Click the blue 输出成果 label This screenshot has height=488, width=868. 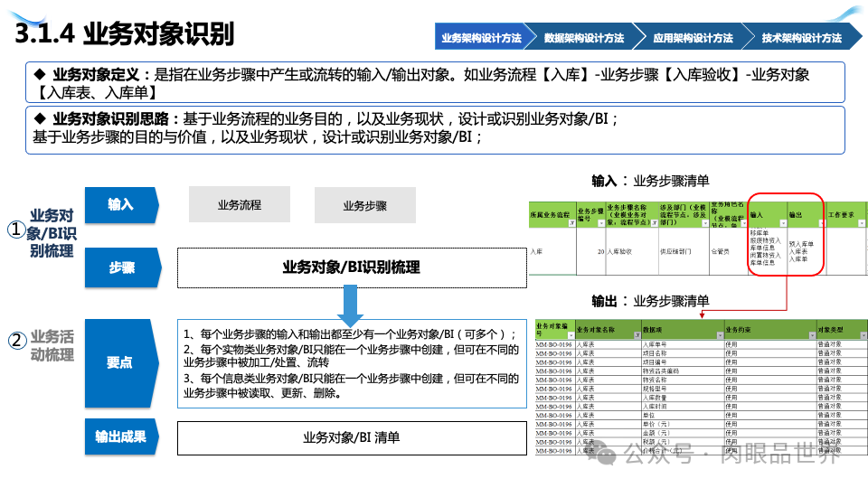coord(121,436)
